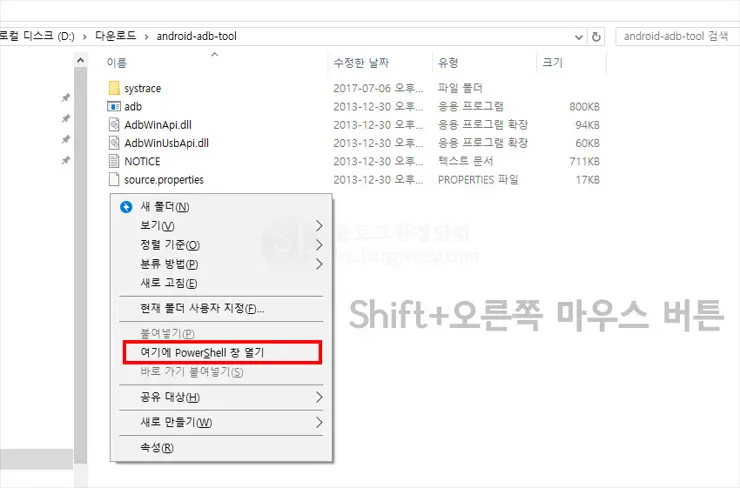Click the navigation pane vertical scrollbar
The width and height of the screenshot is (740, 488).
80,264
